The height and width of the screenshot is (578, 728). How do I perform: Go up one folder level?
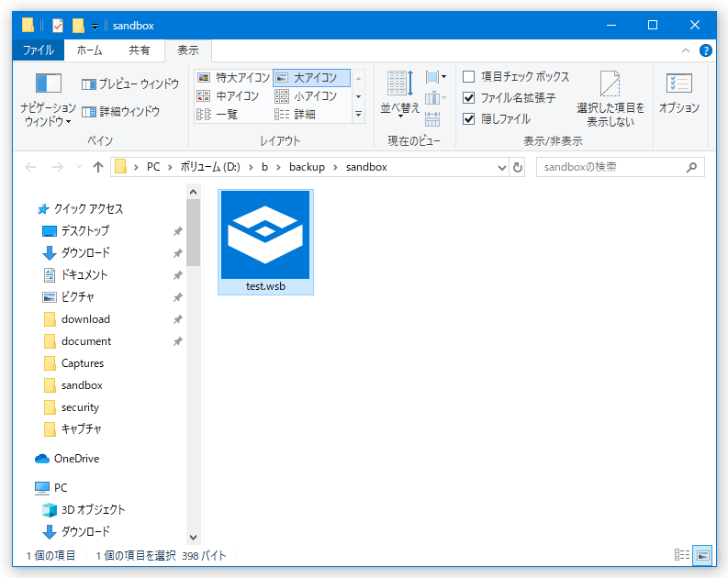coord(98,167)
